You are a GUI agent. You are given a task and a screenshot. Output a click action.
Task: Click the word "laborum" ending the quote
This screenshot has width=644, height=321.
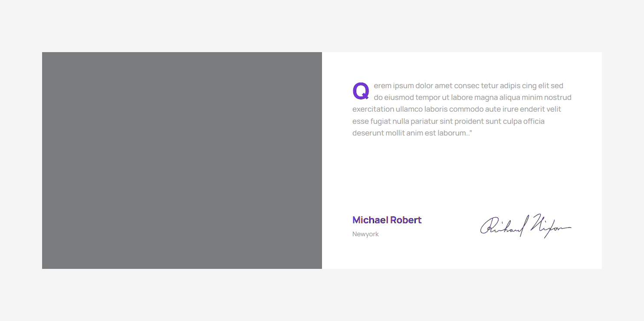451,133
